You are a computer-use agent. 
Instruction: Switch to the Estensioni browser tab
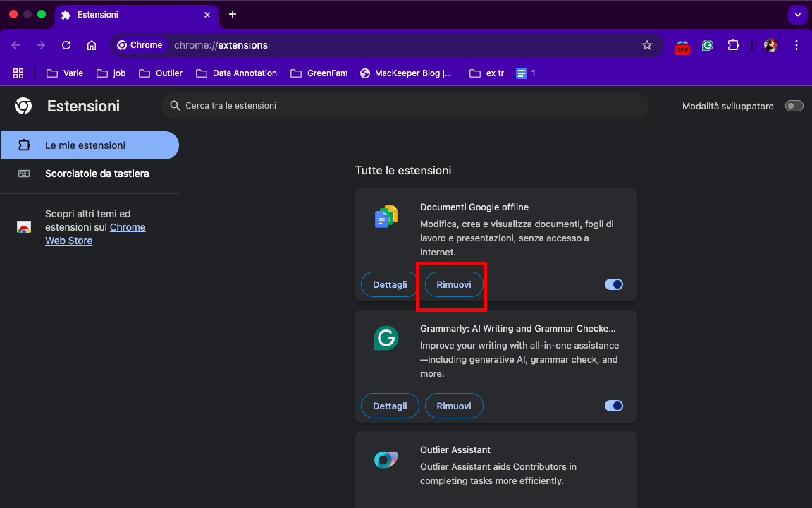pos(137,15)
